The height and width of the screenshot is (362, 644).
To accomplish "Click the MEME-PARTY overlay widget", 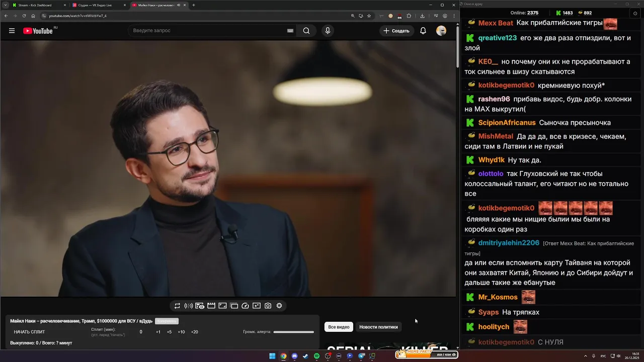I will pyautogui.click(x=427, y=354).
